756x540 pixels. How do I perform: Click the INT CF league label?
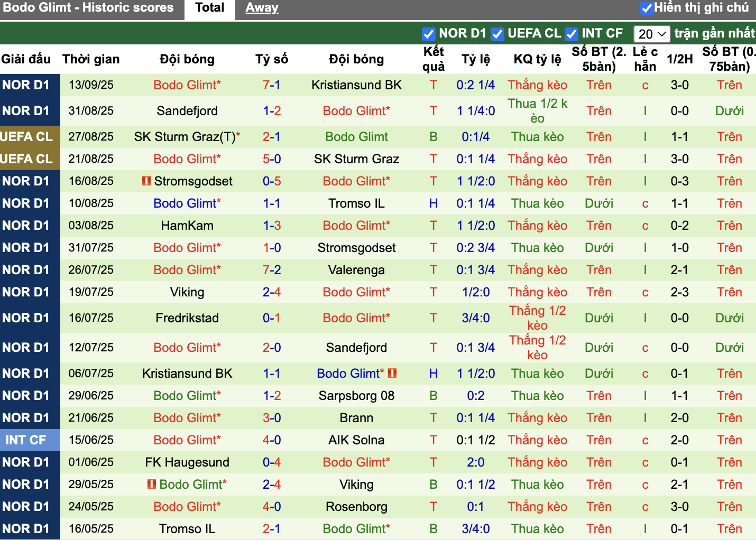(25, 440)
